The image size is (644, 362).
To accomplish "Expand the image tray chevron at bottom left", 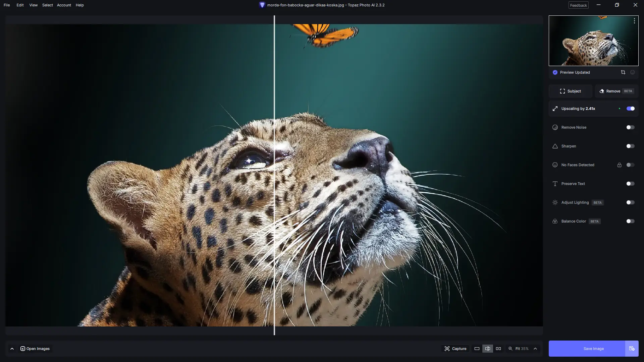I will 12,349.
